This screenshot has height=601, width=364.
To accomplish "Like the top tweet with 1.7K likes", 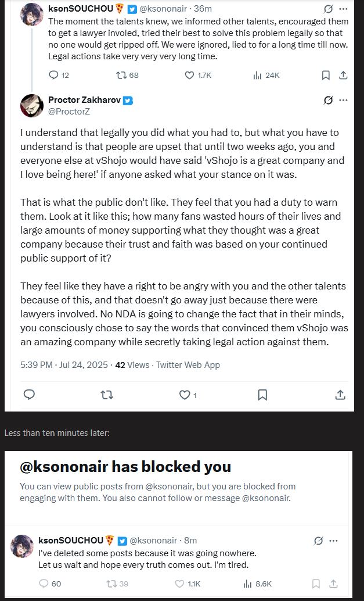I will [189, 75].
